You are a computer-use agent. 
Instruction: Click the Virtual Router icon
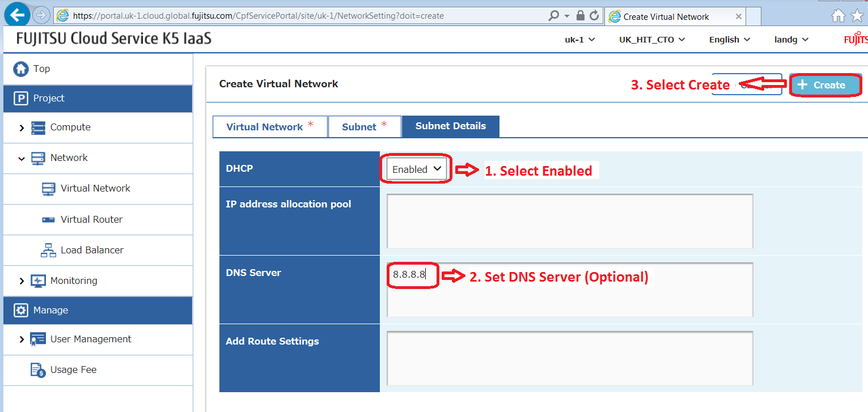49,220
